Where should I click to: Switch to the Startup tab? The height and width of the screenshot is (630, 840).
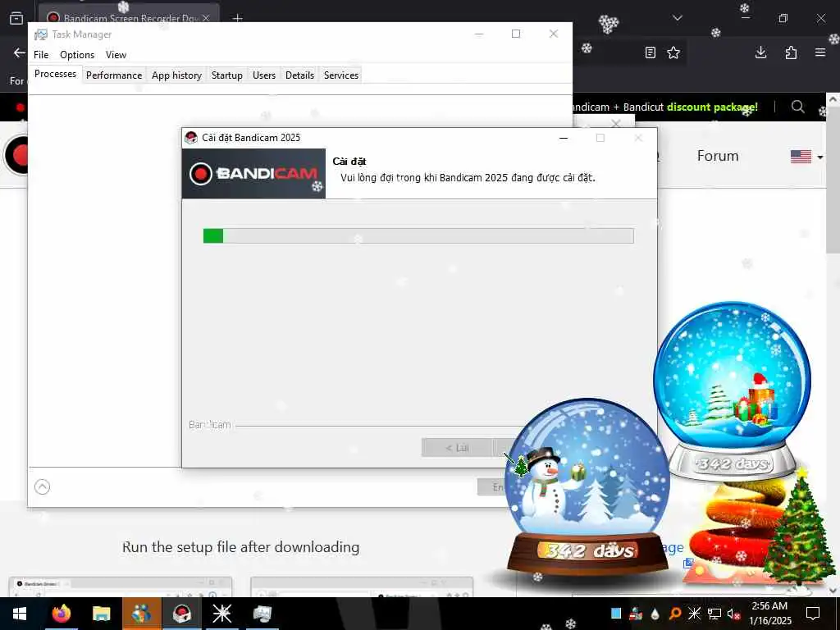point(226,75)
